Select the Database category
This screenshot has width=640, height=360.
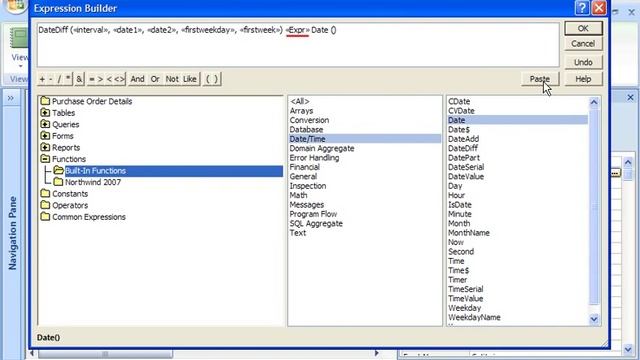coord(306,129)
